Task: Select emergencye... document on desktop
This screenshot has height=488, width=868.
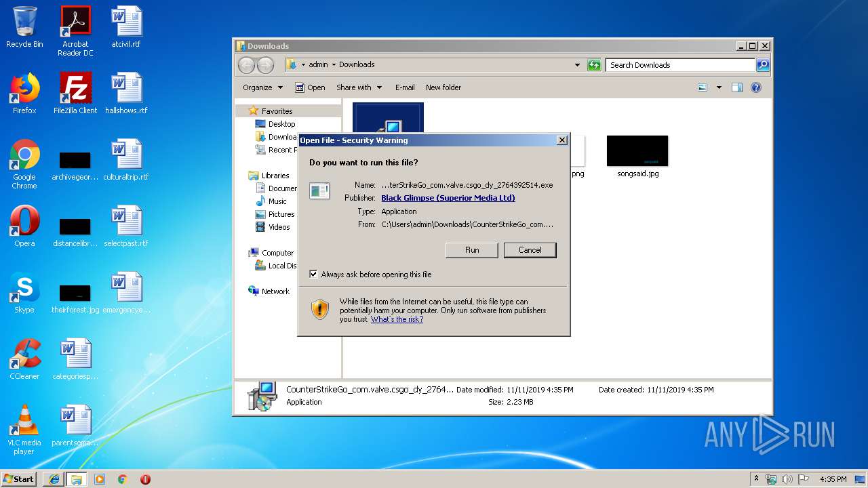Action: (x=126, y=293)
